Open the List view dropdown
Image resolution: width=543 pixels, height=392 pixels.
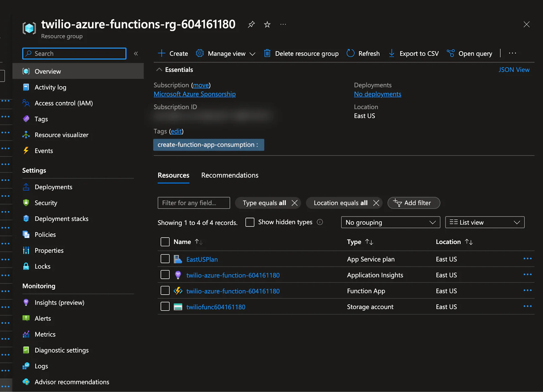485,222
